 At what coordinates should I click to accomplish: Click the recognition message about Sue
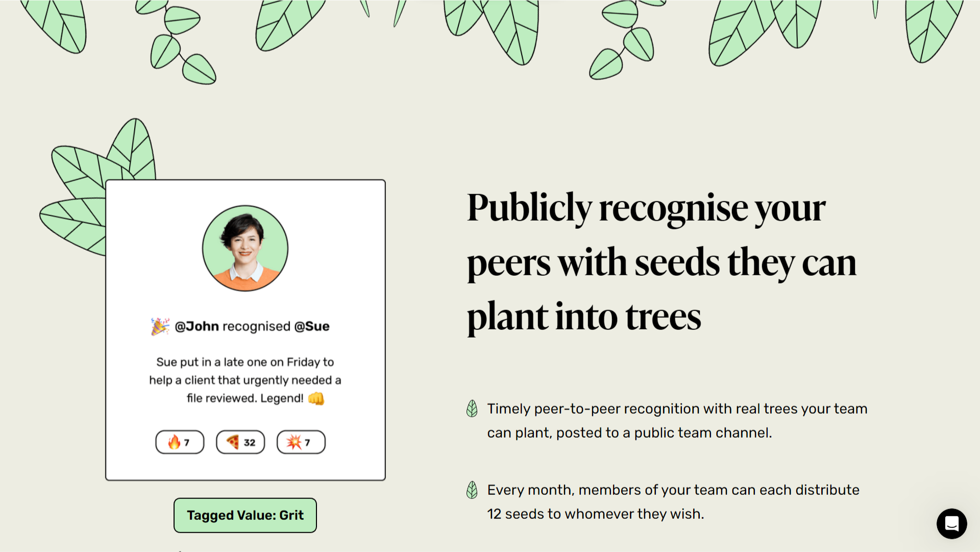pos(245,380)
